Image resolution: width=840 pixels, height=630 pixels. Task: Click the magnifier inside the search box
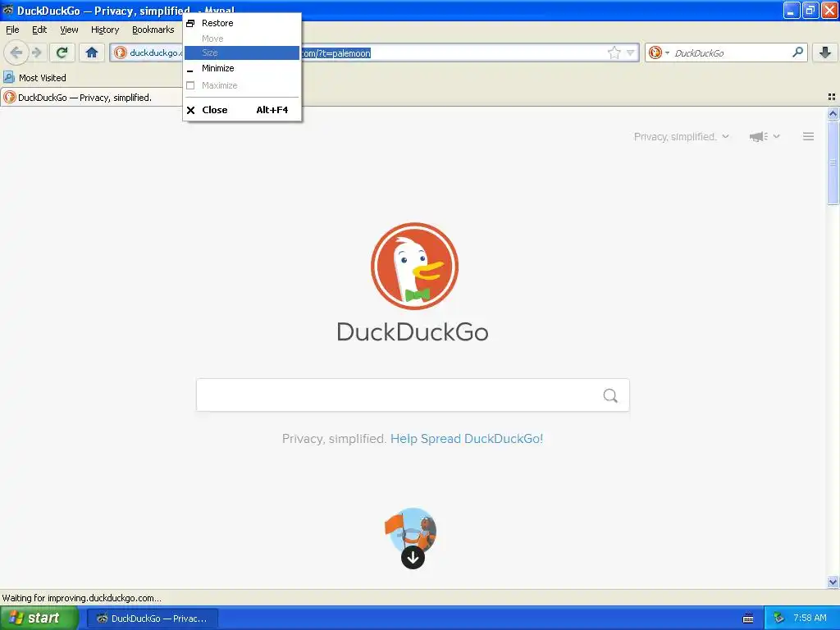point(610,395)
